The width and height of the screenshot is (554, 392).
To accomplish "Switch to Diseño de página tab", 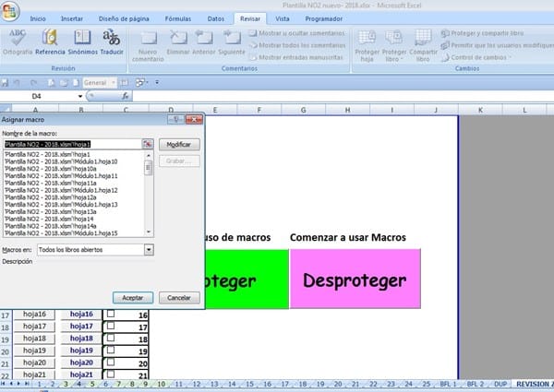I will [124, 18].
